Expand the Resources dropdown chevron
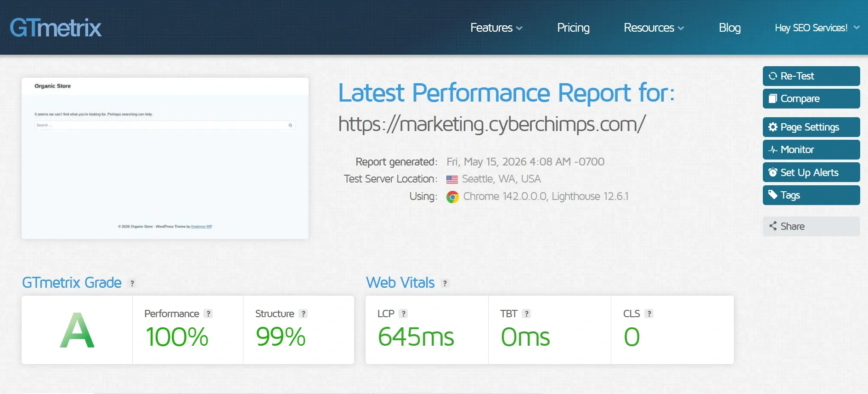Viewport: 868px width, 394px height. (681, 29)
